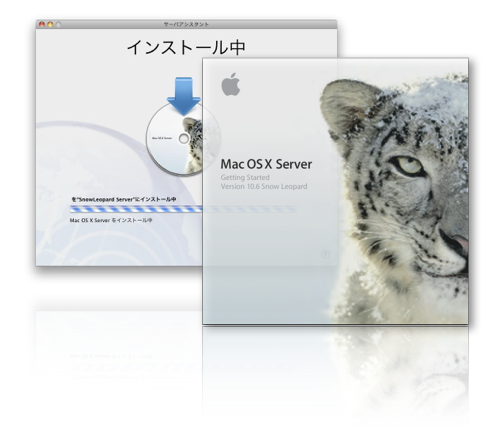This screenshot has height=438, width=499.
Task: Click the help question mark button
Action: point(325,254)
